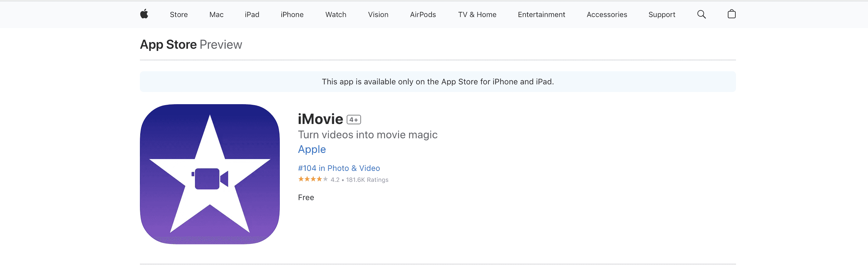
Task: Open the TV & Home menu
Action: [477, 15]
